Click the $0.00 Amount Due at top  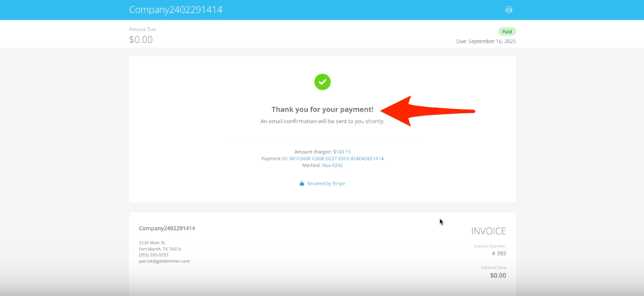pyautogui.click(x=141, y=40)
